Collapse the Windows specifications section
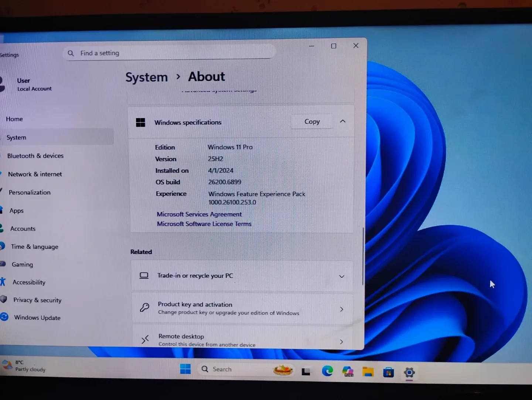Viewport: 532px width, 400px height. pyautogui.click(x=342, y=121)
